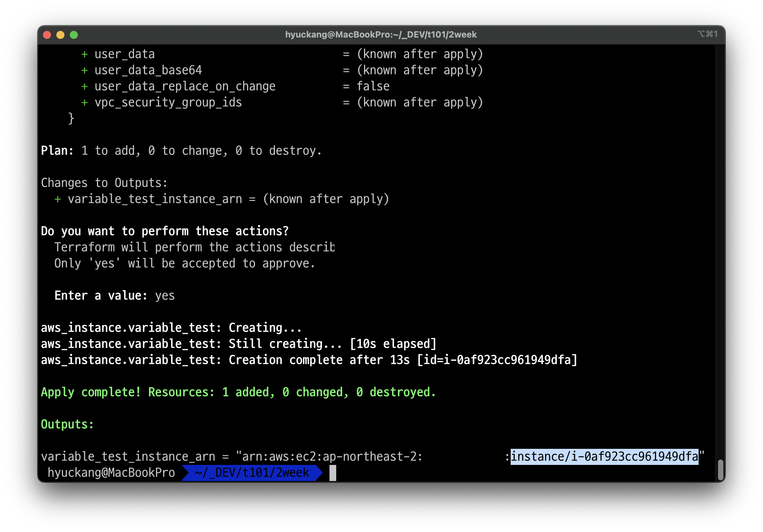This screenshot has width=763, height=532.
Task: Click the ⌥⌘1 window shortcut indicator
Action: point(707,34)
